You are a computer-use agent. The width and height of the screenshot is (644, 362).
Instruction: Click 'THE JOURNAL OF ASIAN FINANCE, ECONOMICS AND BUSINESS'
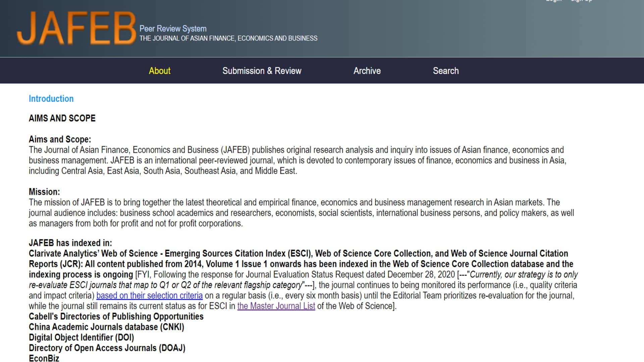click(228, 38)
